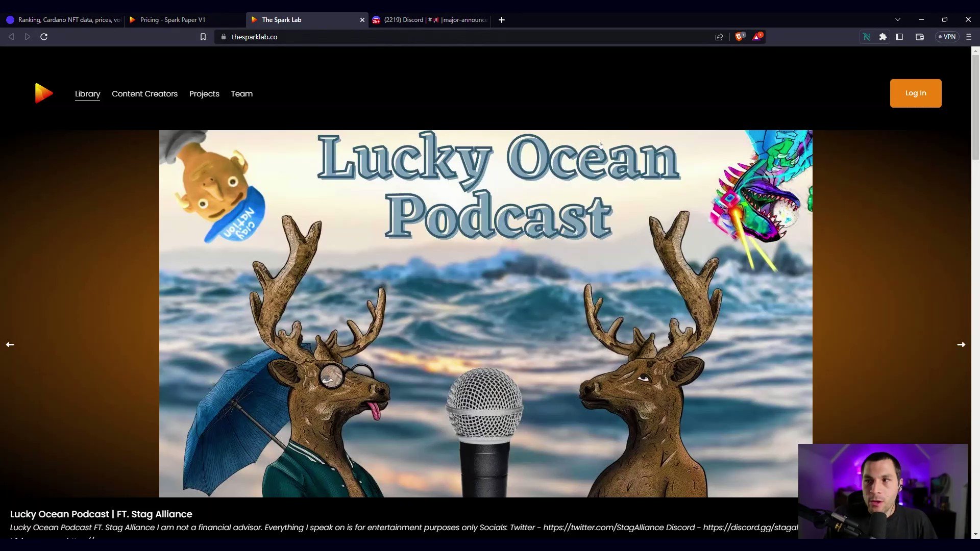The height and width of the screenshot is (551, 980).
Task: Open the Brave wallet icon
Action: pyautogui.click(x=920, y=37)
